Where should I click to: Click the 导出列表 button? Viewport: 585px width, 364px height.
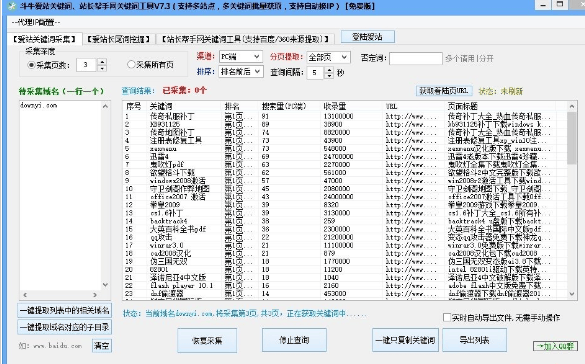tap(475, 340)
